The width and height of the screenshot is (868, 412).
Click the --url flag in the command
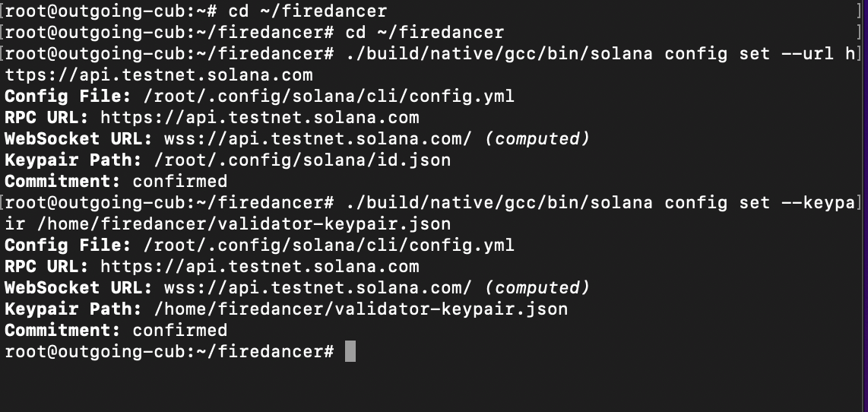point(808,54)
